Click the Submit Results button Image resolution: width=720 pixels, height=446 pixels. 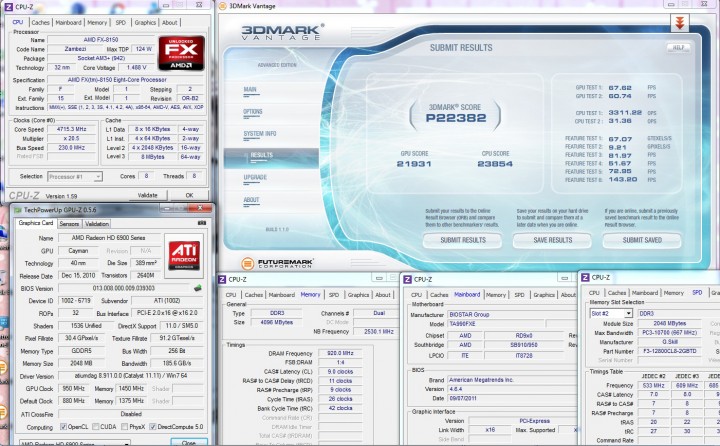click(462, 240)
